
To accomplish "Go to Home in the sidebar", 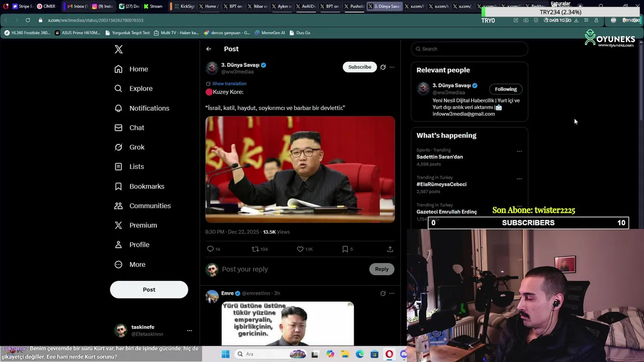I will [131, 69].
